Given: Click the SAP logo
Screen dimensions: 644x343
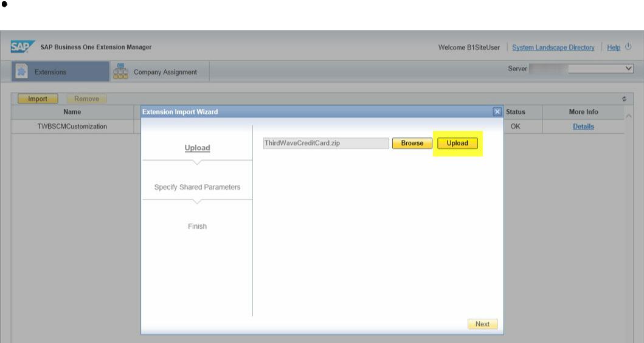Looking at the screenshot, I should click(23, 46).
